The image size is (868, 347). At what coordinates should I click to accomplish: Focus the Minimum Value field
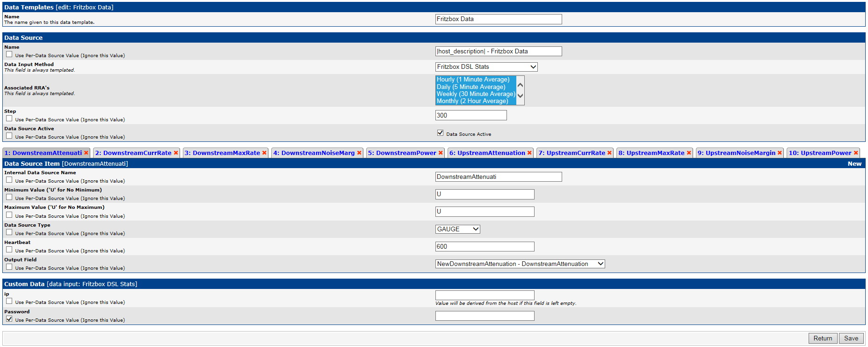coord(485,194)
